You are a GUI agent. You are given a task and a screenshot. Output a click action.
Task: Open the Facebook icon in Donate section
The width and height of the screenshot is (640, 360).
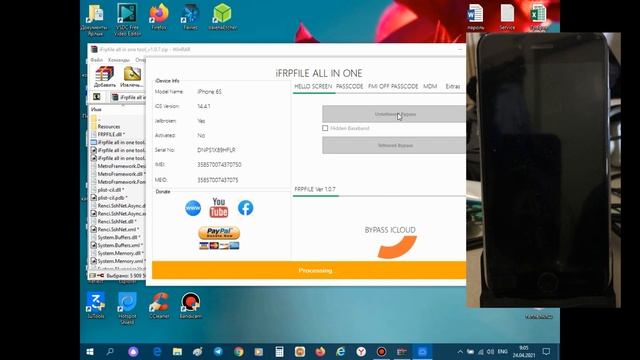[x=245, y=208]
